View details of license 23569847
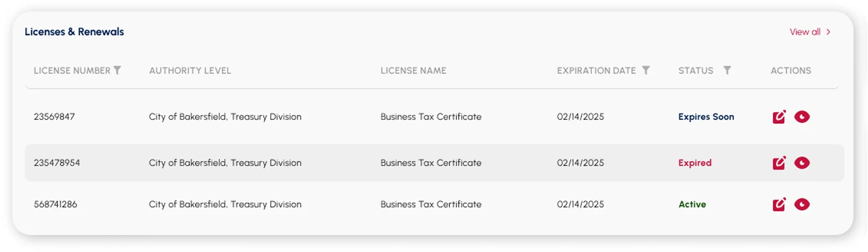Screen dimensions: 868x252 tap(802, 117)
